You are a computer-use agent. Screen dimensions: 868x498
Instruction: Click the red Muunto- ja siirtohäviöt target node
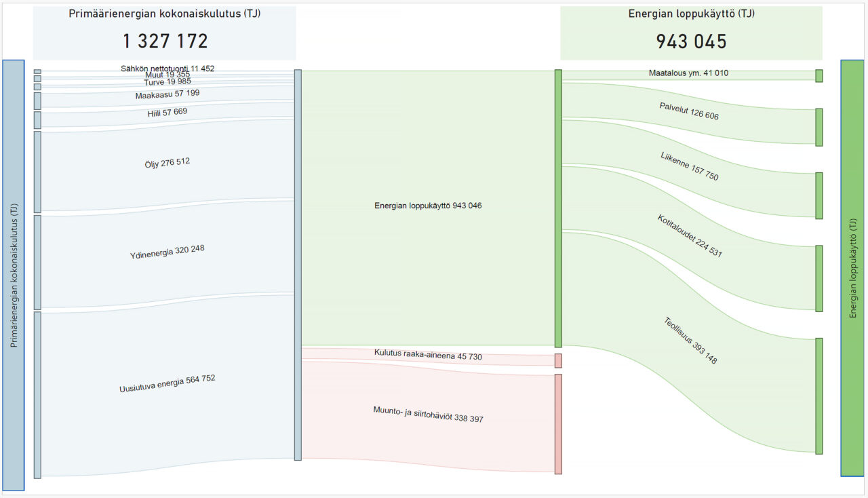point(558,424)
